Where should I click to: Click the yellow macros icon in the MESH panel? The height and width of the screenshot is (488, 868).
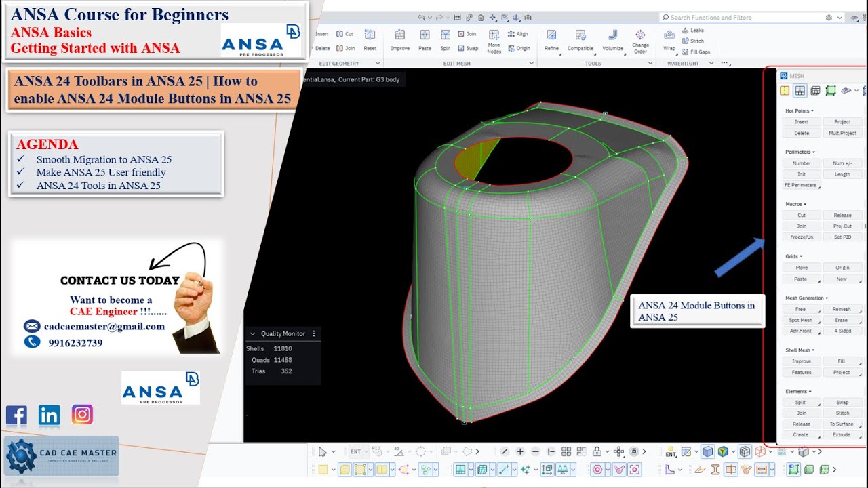785,91
